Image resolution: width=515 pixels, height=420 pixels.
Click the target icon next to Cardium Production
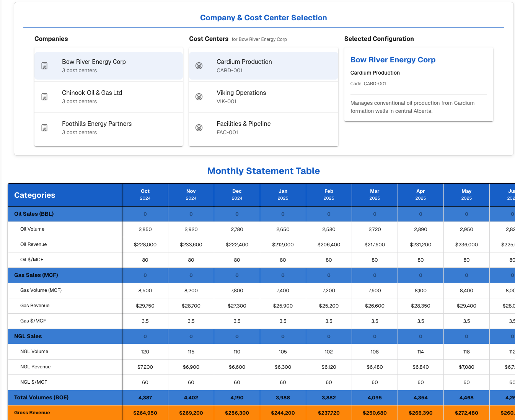coord(199,65)
